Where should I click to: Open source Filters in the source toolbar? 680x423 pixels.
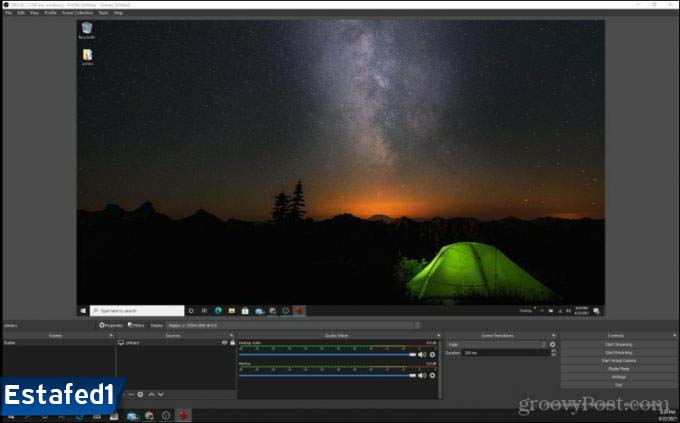click(x=136, y=325)
